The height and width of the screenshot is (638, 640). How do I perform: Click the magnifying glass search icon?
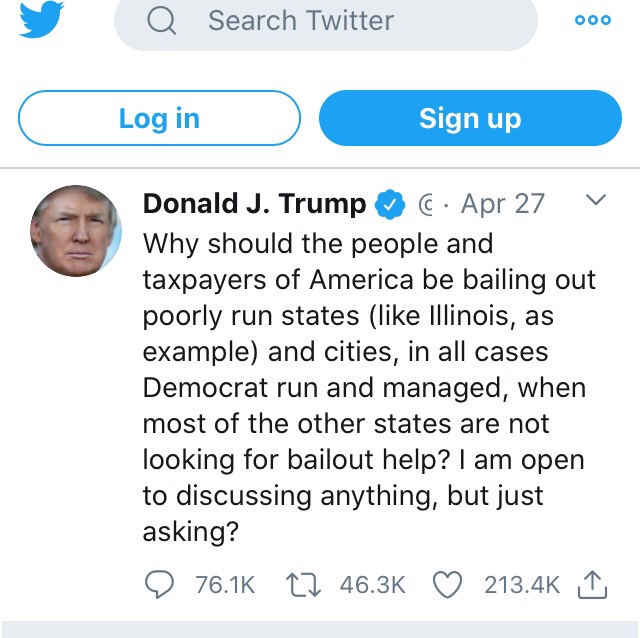pos(161,20)
